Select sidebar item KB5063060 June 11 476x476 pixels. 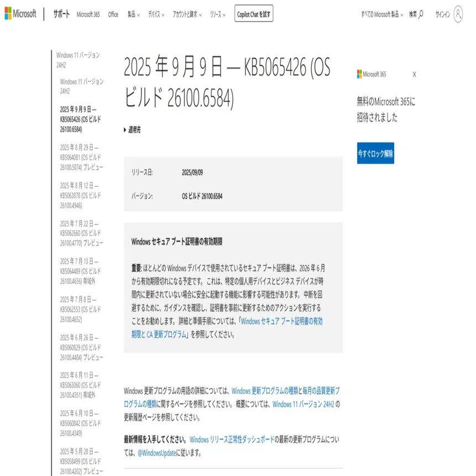tap(81, 385)
